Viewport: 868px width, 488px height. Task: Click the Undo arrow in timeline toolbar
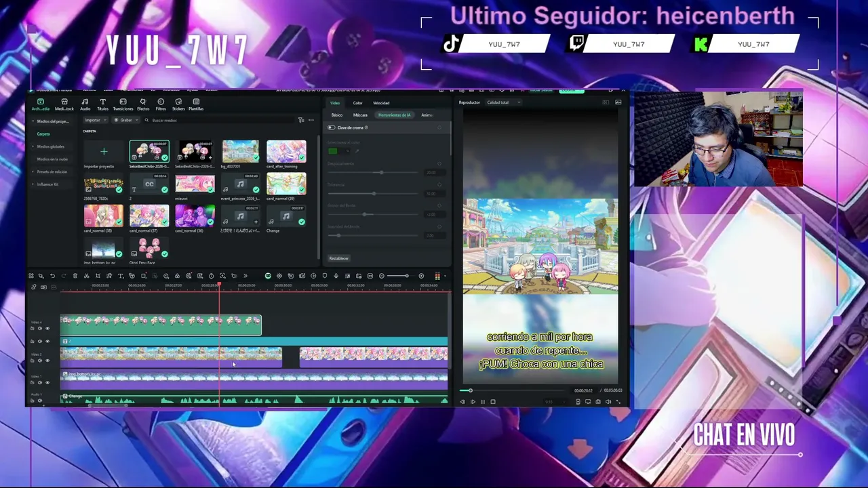click(x=52, y=276)
